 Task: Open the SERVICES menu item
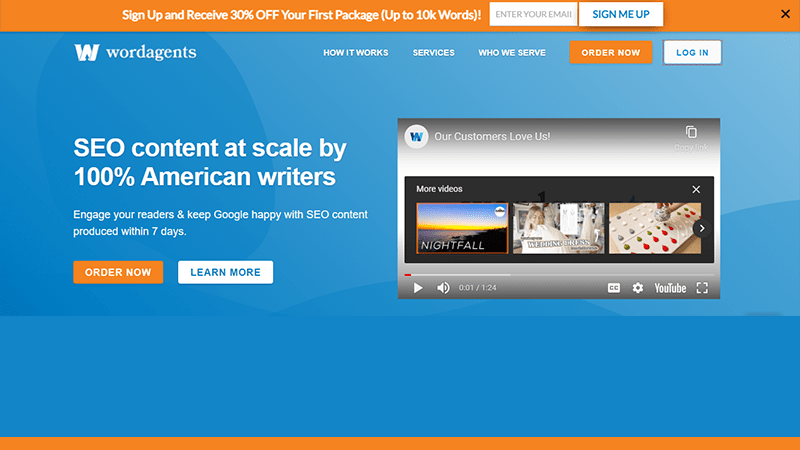[x=434, y=53]
